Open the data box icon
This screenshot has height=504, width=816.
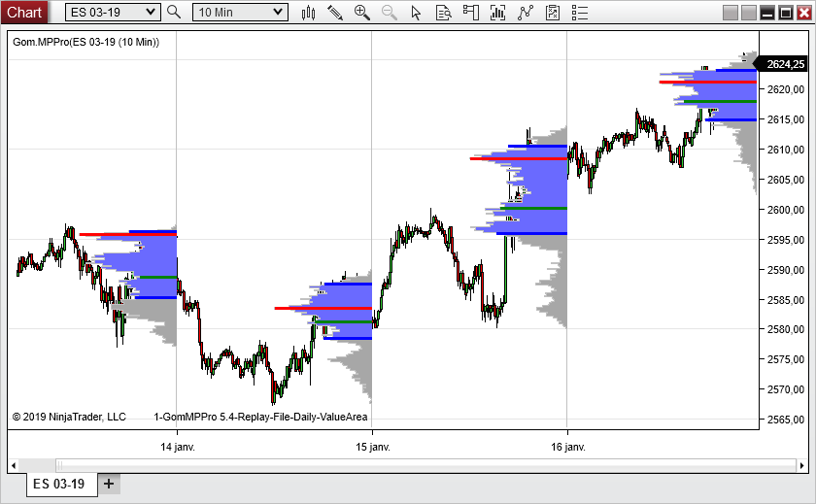click(x=443, y=13)
